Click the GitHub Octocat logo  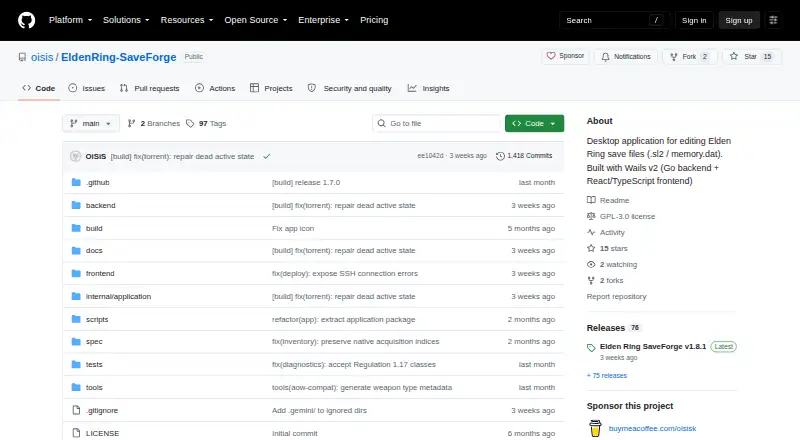pos(27,20)
